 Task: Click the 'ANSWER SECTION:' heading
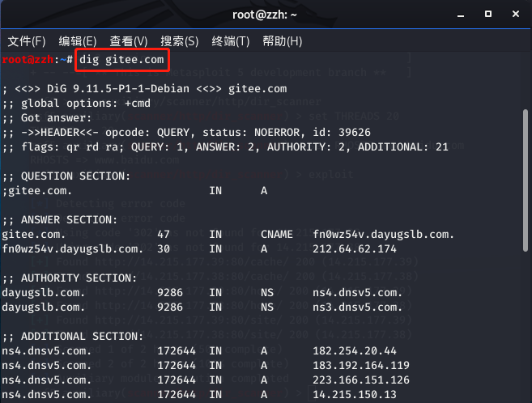pyautogui.click(x=69, y=220)
